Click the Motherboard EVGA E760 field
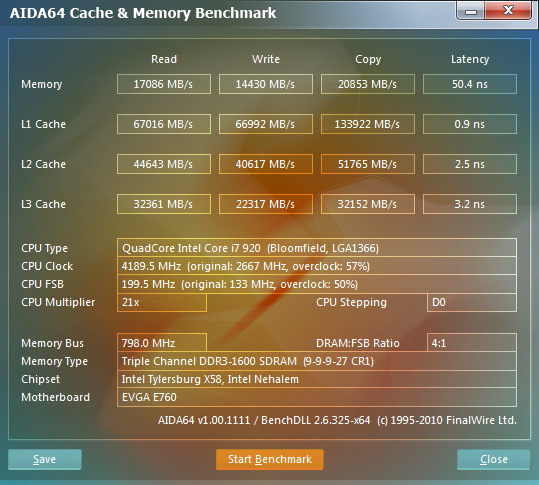539x485 pixels. click(317, 397)
